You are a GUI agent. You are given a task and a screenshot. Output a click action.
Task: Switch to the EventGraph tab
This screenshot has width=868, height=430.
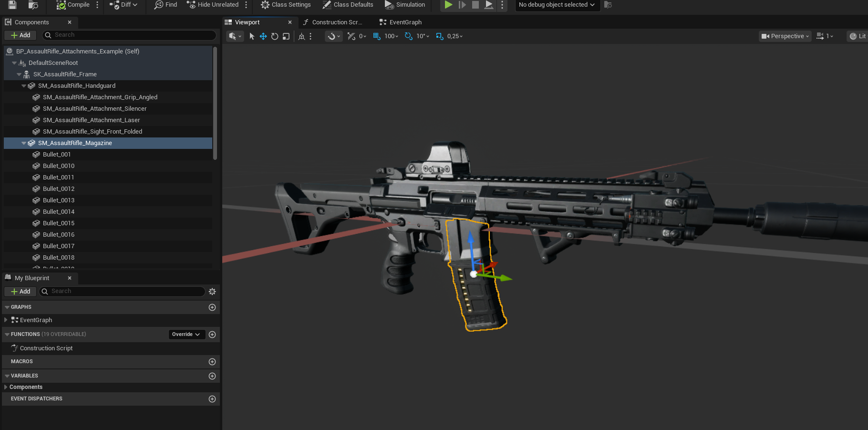(x=405, y=22)
